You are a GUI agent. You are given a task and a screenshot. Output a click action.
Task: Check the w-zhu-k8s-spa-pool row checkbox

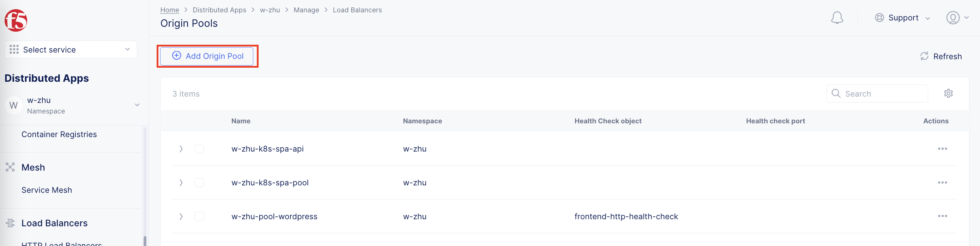pyautogui.click(x=199, y=183)
